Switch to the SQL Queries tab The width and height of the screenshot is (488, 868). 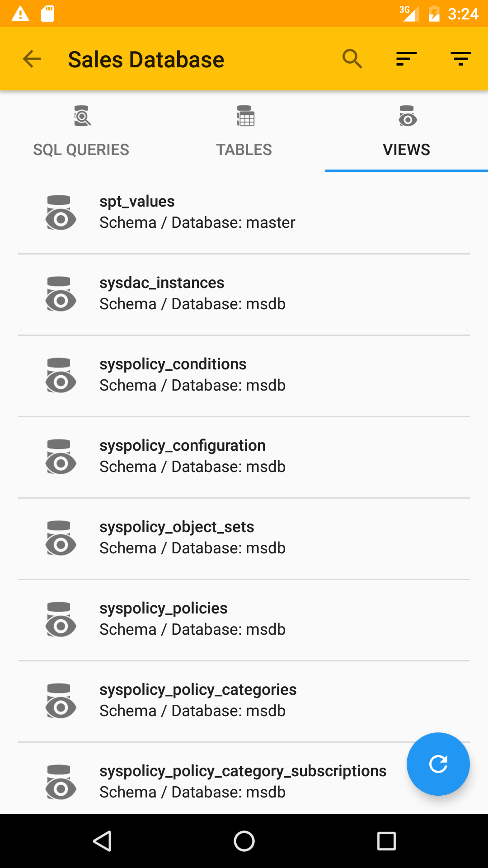point(81,131)
